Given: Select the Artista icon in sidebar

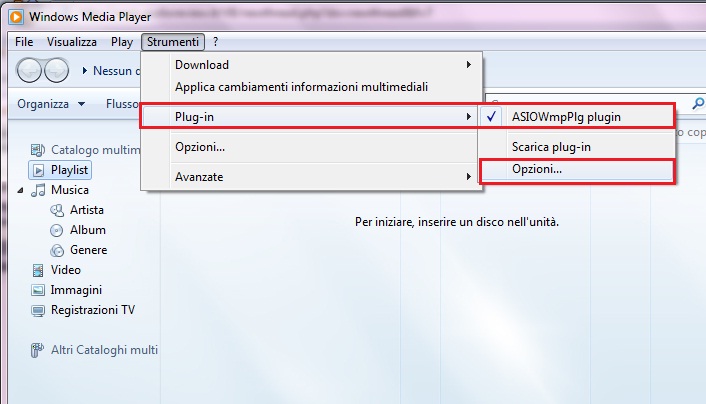Looking at the screenshot, I should click(x=57, y=210).
